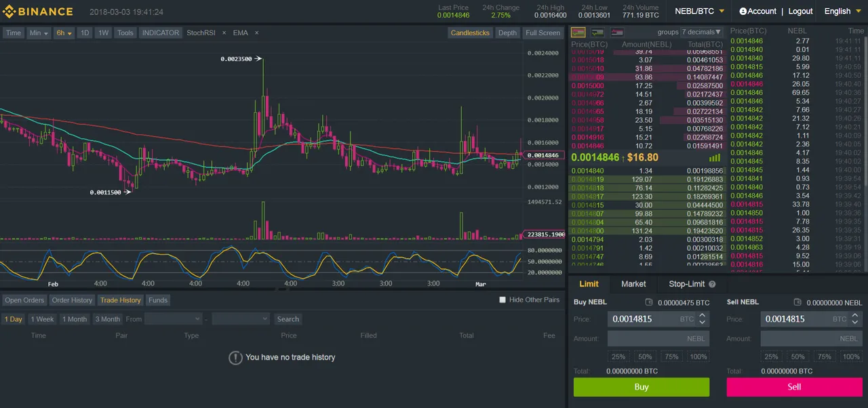This screenshot has width=868, height=408.
Task: Click the Search button in trade history
Action: click(x=288, y=319)
